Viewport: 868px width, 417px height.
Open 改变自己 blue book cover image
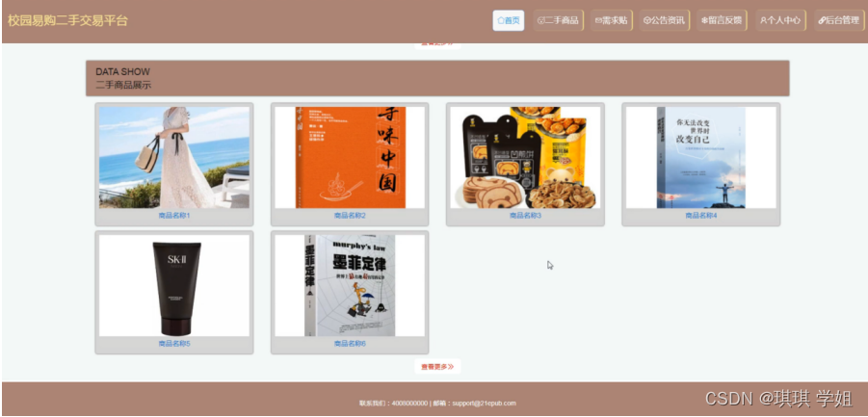pyautogui.click(x=700, y=158)
